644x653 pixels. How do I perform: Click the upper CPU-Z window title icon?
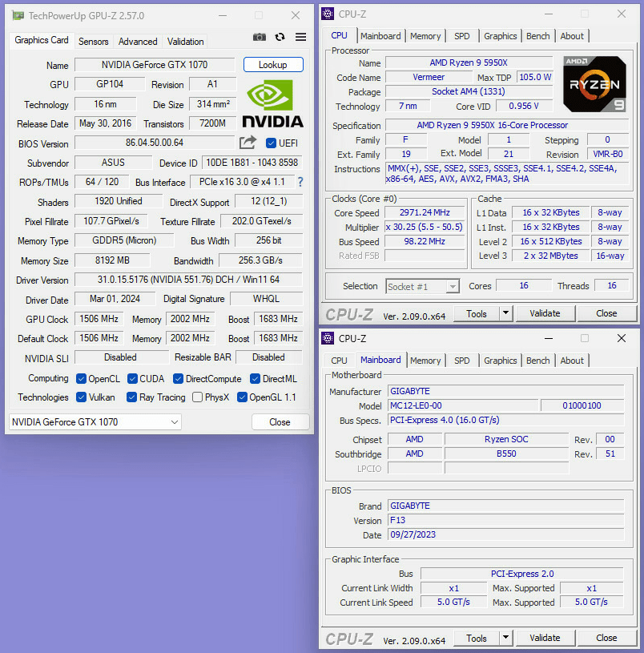328,14
